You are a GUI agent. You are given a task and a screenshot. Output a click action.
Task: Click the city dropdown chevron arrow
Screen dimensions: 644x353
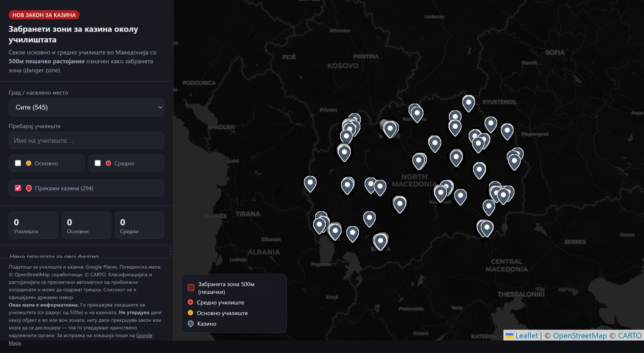160,107
